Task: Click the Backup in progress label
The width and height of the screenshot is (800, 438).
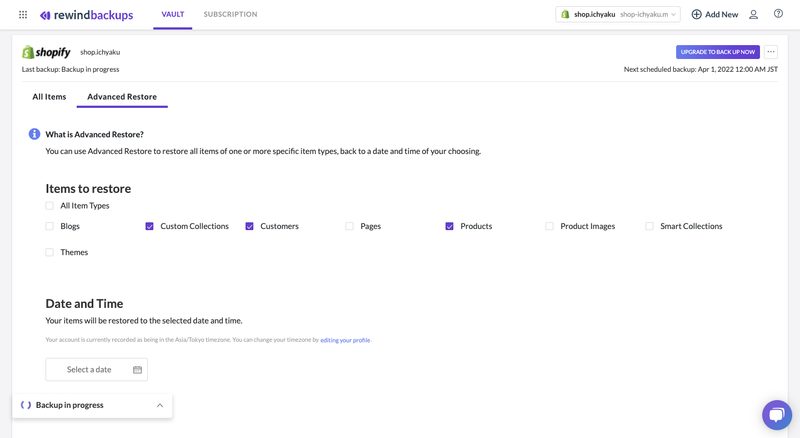Action: (x=69, y=405)
